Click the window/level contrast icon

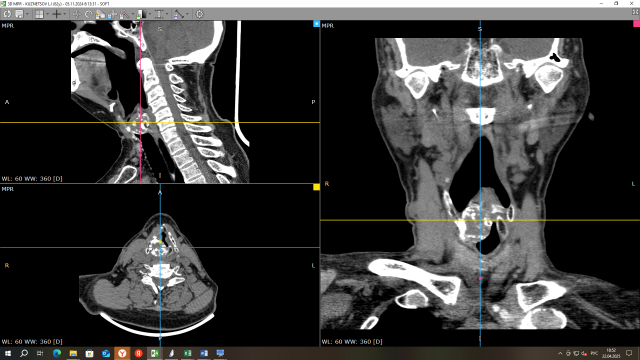tap(142, 14)
